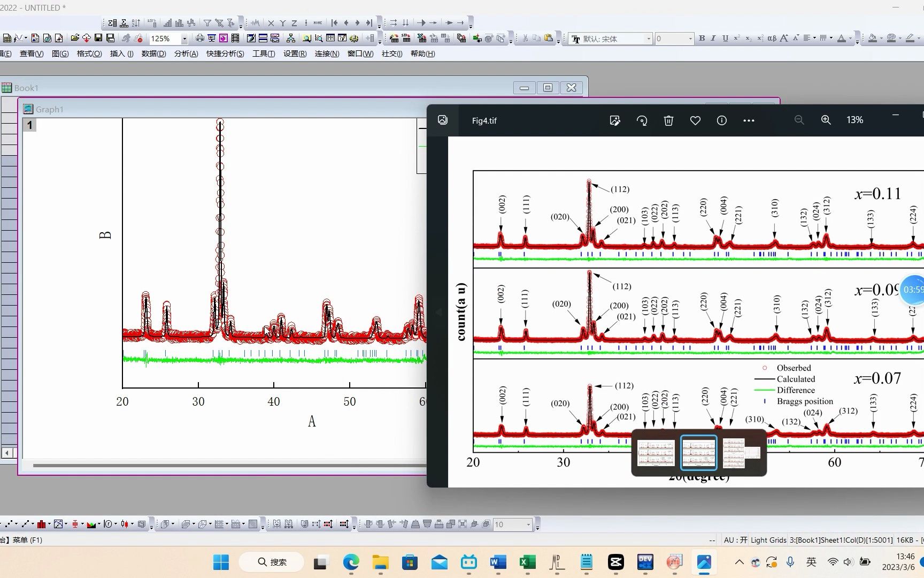The height and width of the screenshot is (578, 924).
Task: Toggle Bold text formatting
Action: click(x=702, y=38)
